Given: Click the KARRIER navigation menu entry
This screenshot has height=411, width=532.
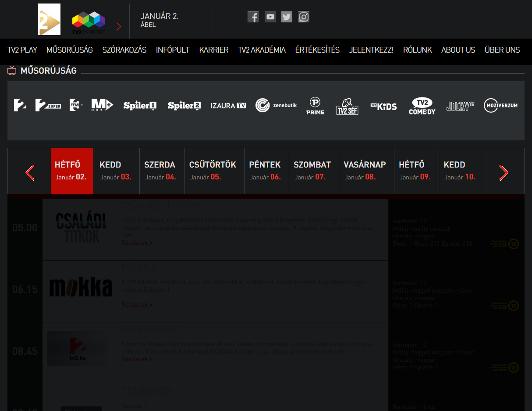Looking at the screenshot, I should [213, 50].
